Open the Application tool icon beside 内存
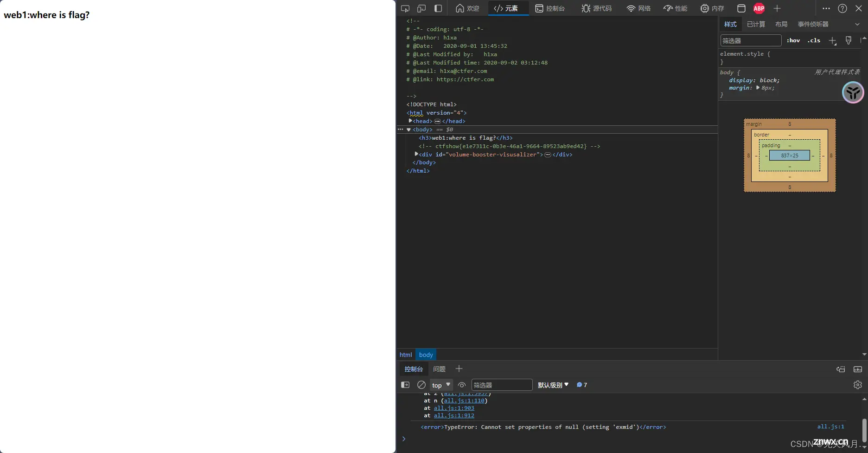Screen dimensions: 868x453 click(x=741, y=8)
